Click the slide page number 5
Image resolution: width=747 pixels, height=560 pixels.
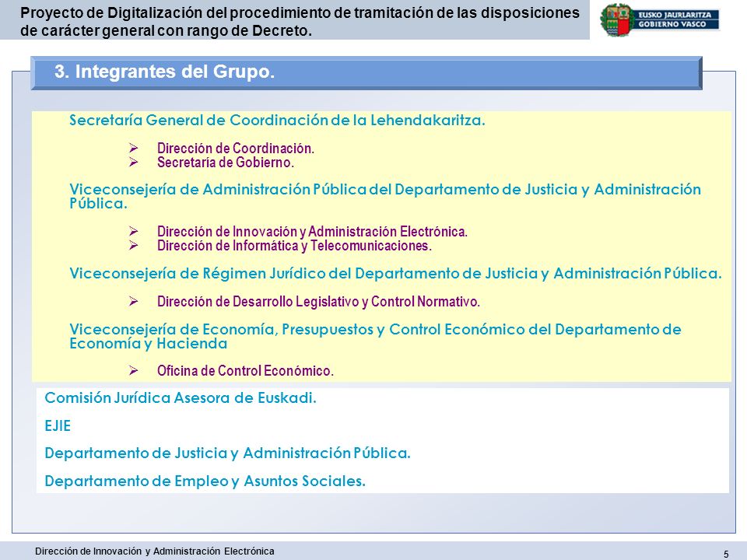point(726,555)
